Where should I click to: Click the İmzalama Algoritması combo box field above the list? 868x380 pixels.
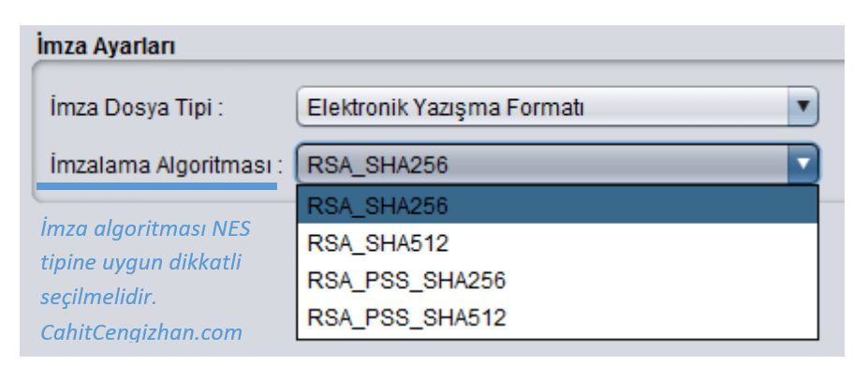543,166
